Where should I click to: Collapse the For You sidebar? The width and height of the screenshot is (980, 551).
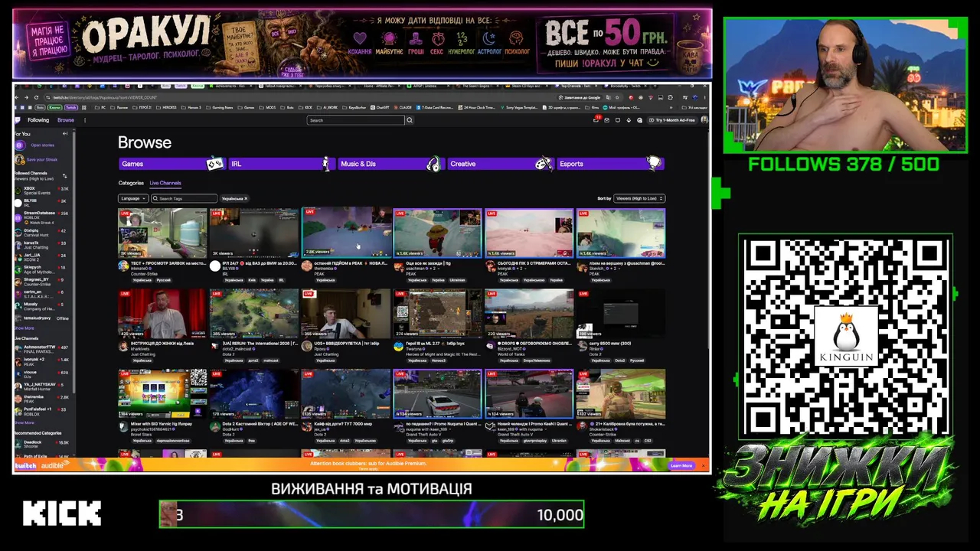[65, 134]
